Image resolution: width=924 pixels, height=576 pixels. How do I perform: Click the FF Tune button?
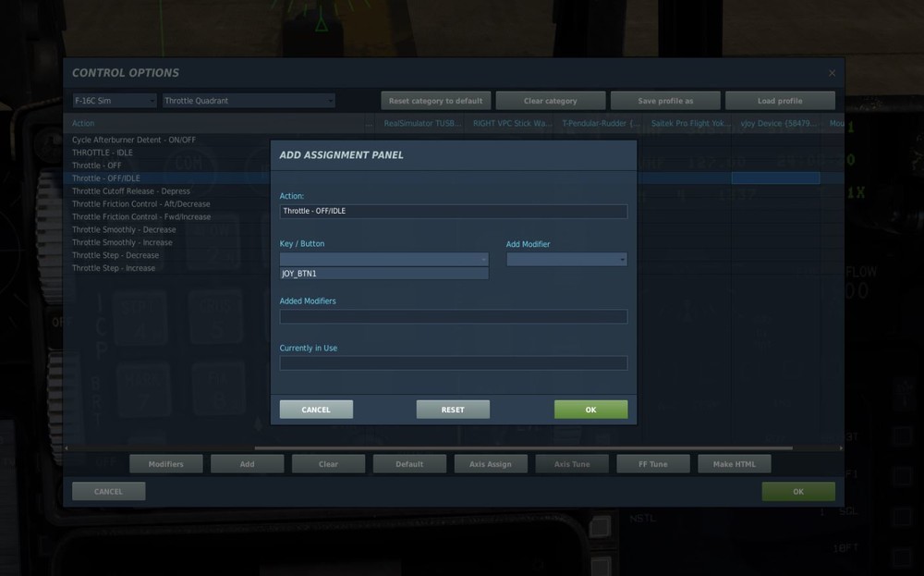tap(653, 464)
